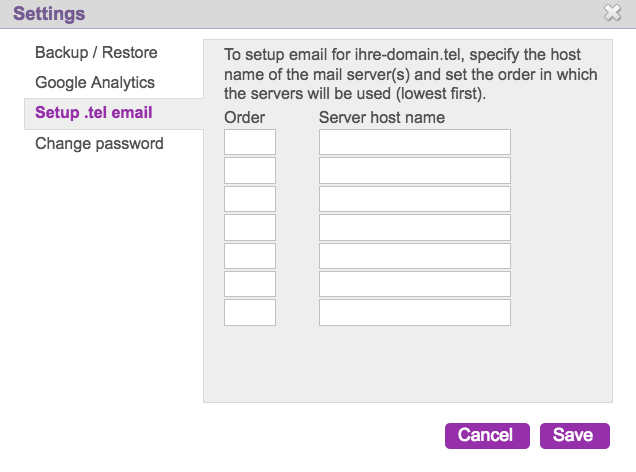Click the Cancel button
Viewport: 636px width, 472px height.
(x=485, y=435)
